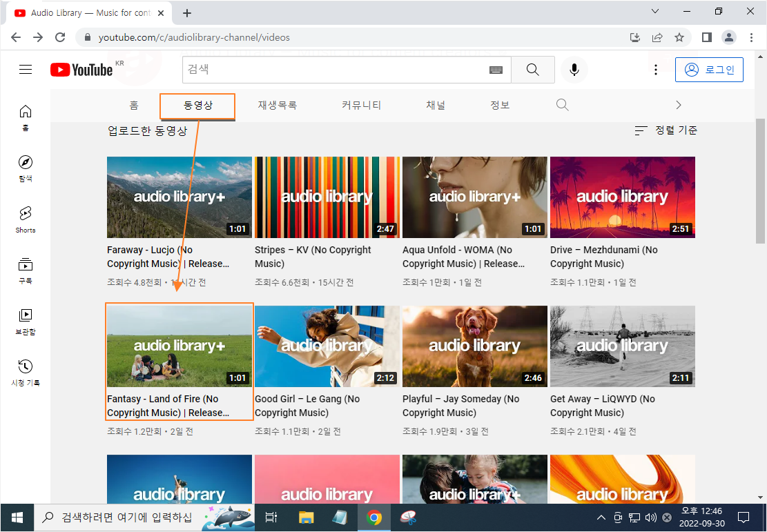Open the 커뮤니티 tab

362,105
